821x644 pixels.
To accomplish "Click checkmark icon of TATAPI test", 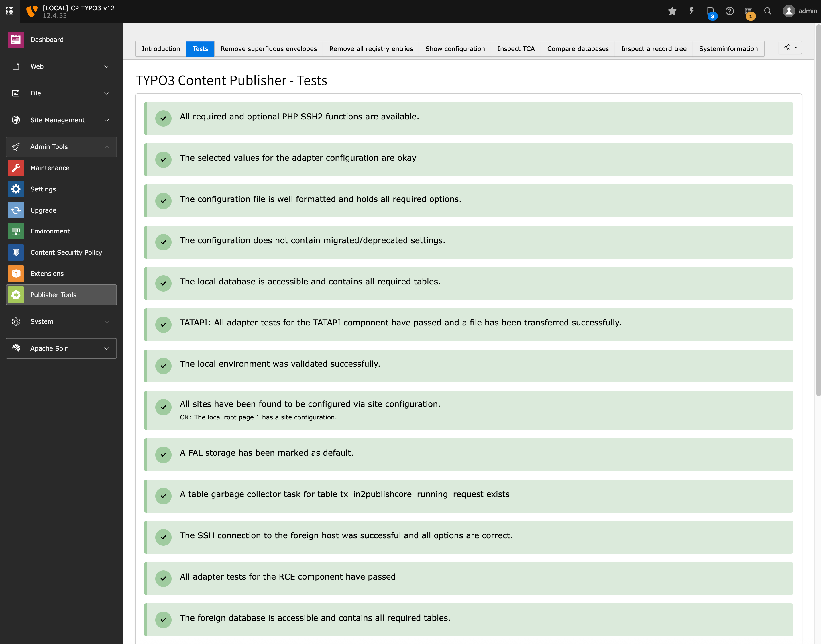I will point(163,325).
